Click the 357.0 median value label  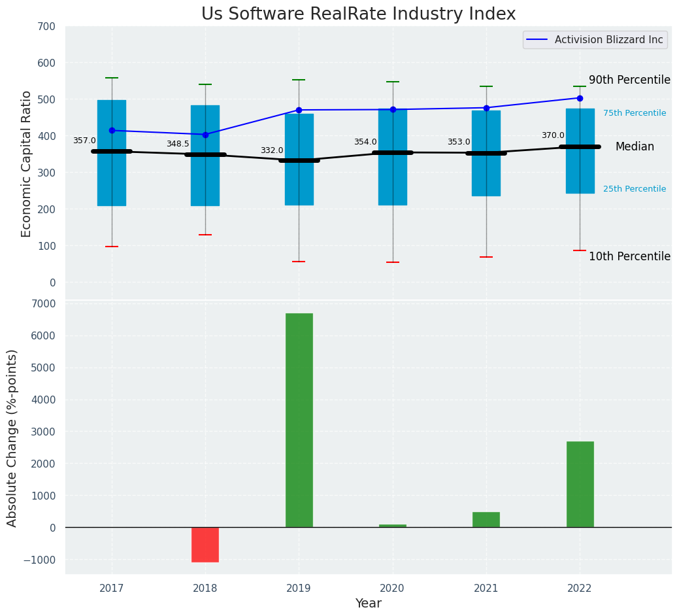84,141
